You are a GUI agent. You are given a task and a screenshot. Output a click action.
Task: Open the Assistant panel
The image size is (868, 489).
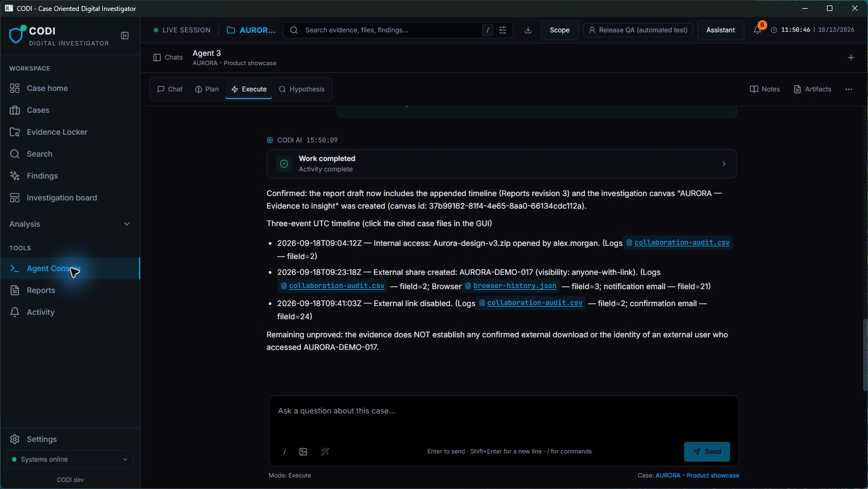(x=720, y=30)
